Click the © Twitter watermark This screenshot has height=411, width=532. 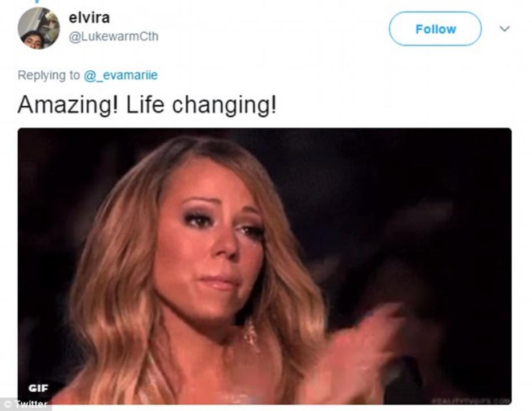click(26, 404)
